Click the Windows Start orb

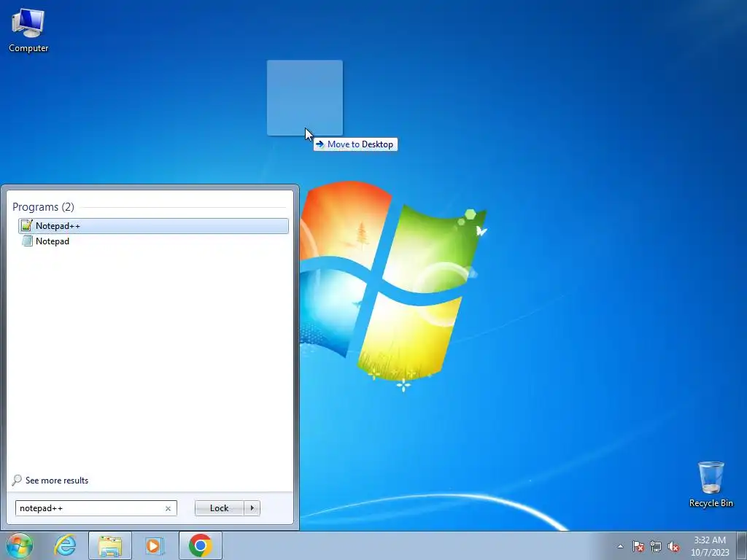point(20,545)
